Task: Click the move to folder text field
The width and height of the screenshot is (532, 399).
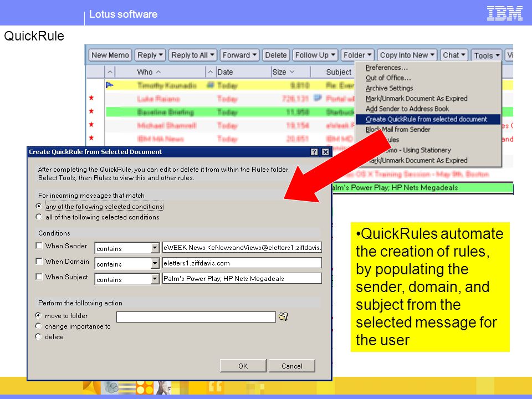Action: [x=196, y=317]
